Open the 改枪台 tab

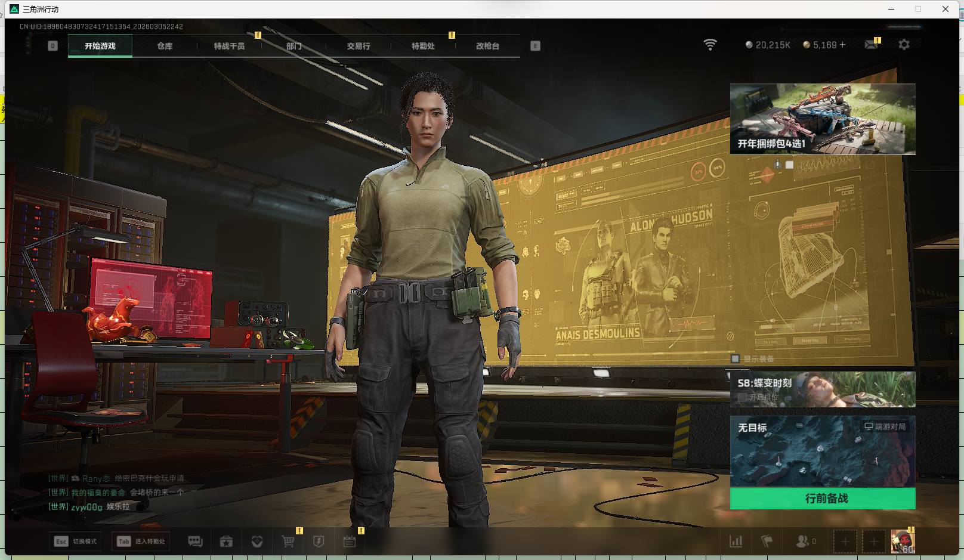(488, 46)
